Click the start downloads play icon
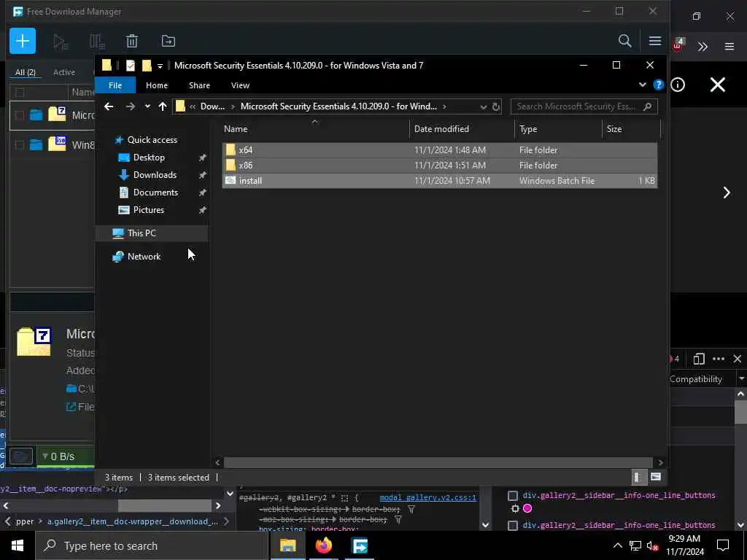The height and width of the screenshot is (560, 747). pyautogui.click(x=60, y=42)
